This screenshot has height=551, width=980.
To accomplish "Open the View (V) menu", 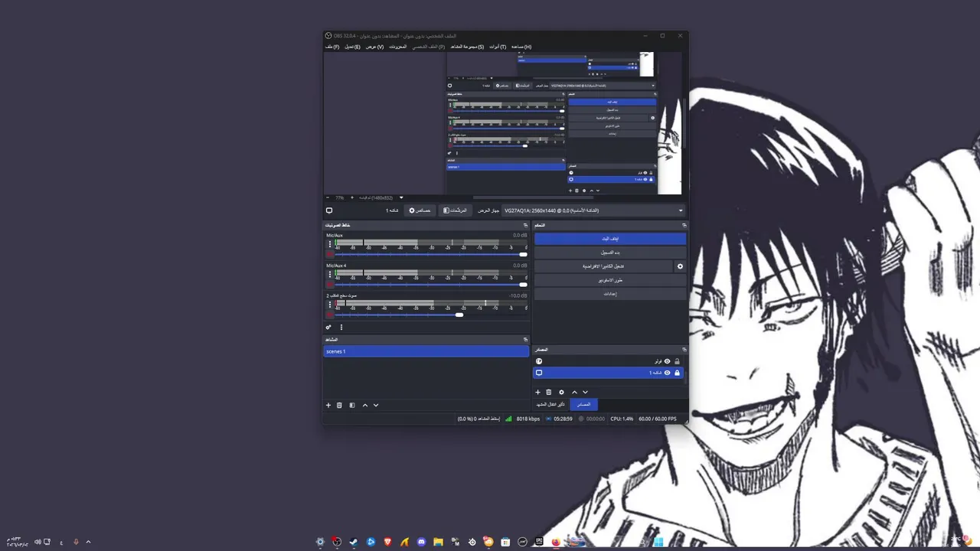I will (x=374, y=47).
